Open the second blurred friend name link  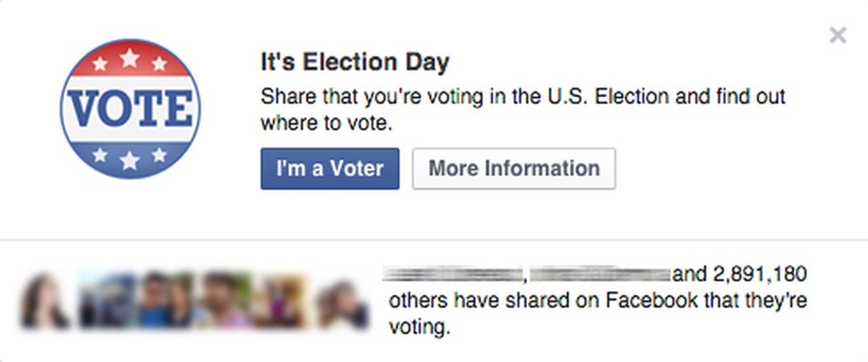601,273
